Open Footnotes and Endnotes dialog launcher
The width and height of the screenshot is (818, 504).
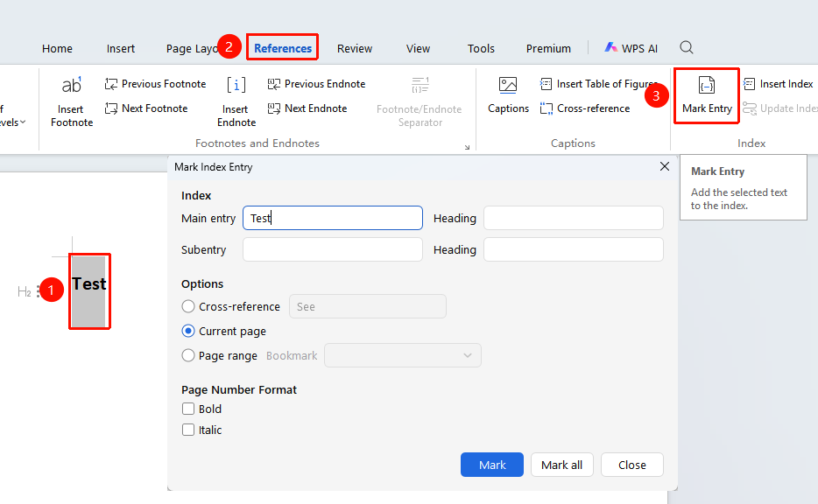pos(467,148)
